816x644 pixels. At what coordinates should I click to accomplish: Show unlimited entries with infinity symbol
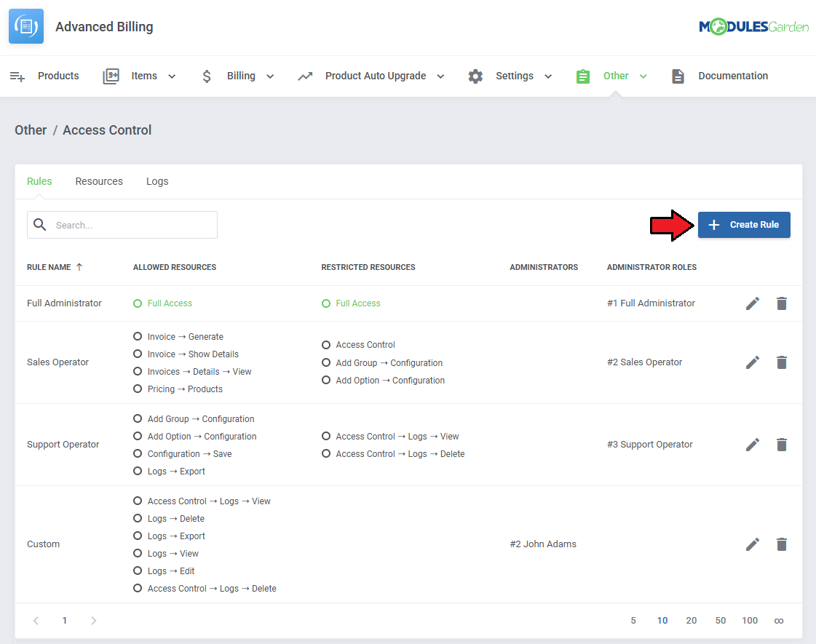[x=779, y=621]
